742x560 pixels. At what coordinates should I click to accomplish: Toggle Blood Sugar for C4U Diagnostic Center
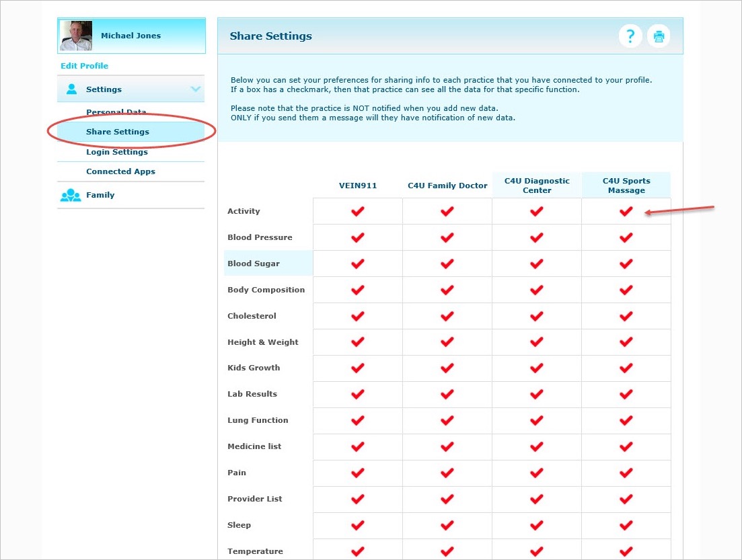[537, 264]
